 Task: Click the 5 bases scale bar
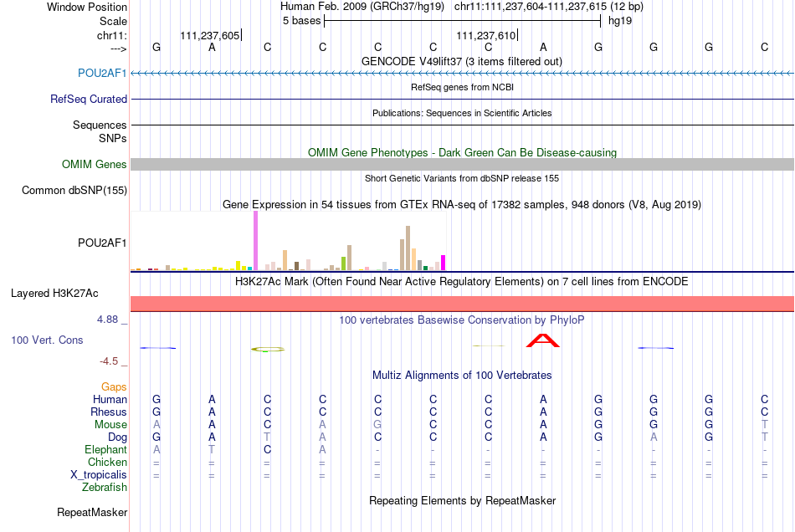[463, 21]
